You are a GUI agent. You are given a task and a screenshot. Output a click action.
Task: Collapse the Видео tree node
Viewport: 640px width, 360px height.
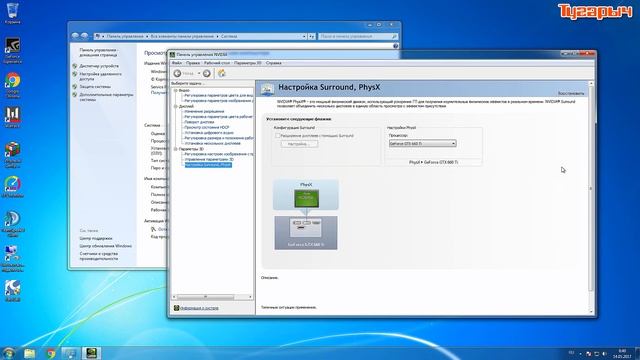pyautogui.click(x=176, y=90)
